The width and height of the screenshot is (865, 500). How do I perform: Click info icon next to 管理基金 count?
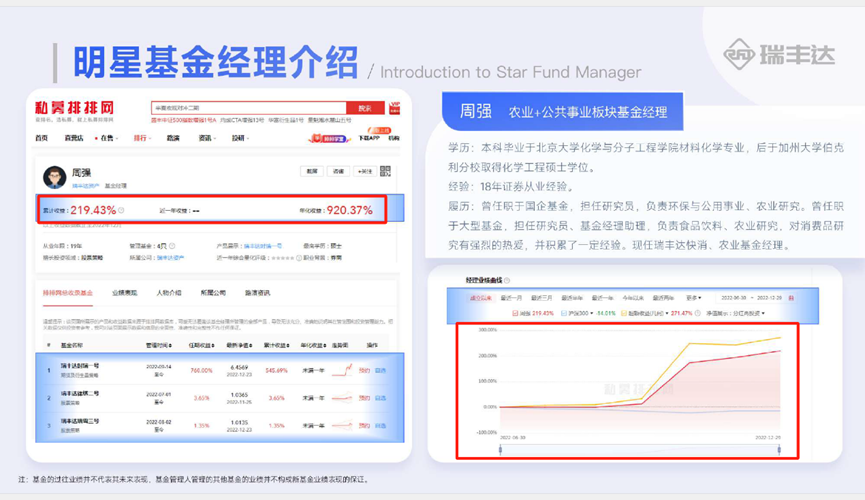point(172,246)
